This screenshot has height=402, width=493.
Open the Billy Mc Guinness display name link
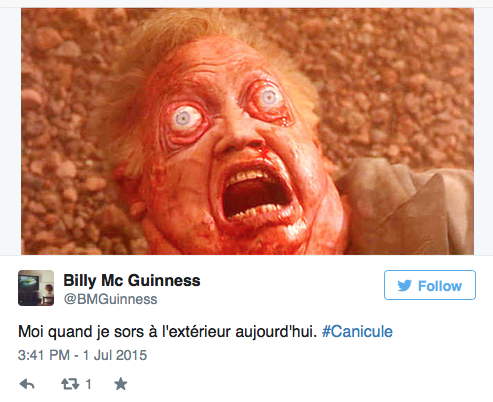(132, 280)
